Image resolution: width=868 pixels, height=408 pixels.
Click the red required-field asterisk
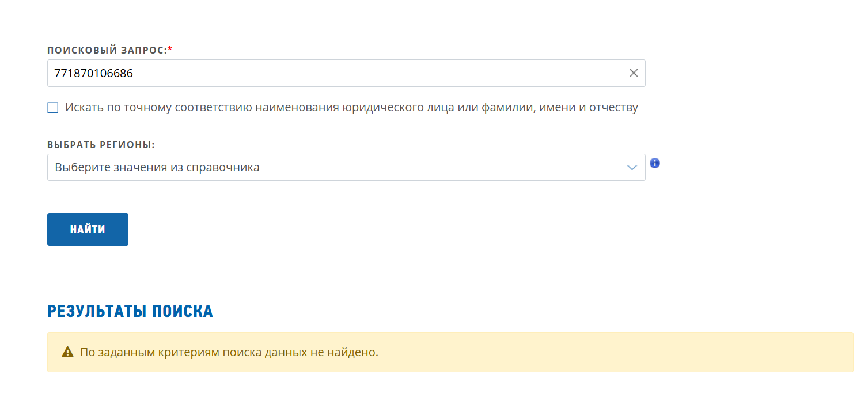point(170,50)
